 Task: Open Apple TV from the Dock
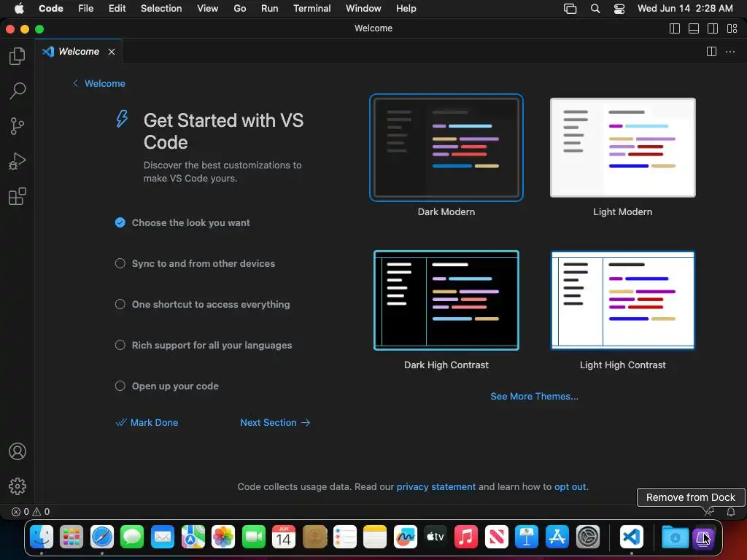pos(436,537)
